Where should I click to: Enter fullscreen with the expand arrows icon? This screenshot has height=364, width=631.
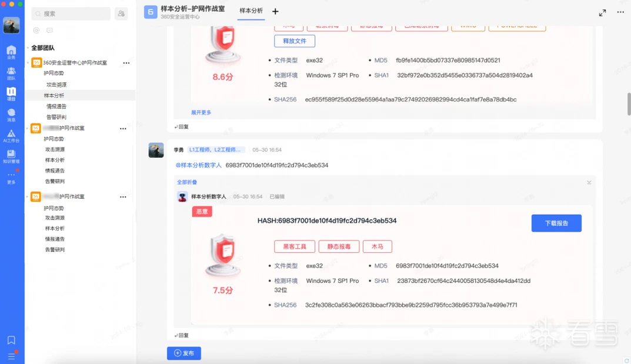(602, 12)
